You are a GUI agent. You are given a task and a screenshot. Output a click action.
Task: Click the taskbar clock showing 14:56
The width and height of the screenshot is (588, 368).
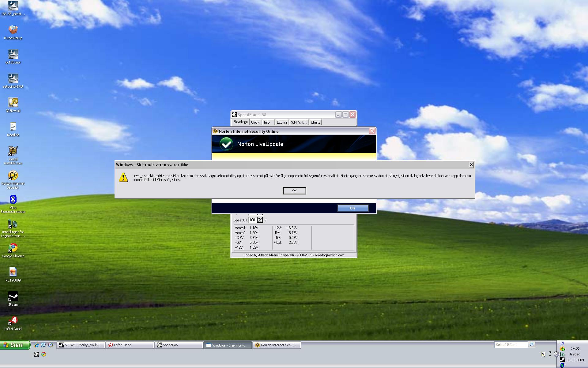575,348
